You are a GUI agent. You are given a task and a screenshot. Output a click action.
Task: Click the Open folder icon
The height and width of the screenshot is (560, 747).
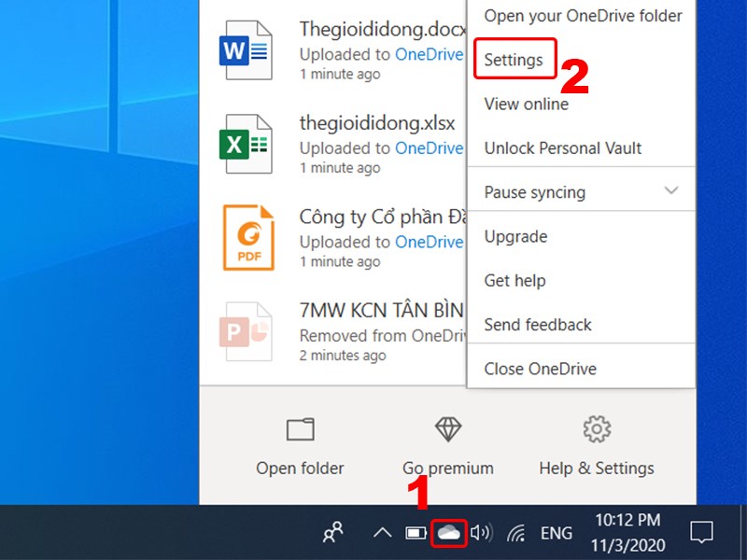[x=300, y=429]
